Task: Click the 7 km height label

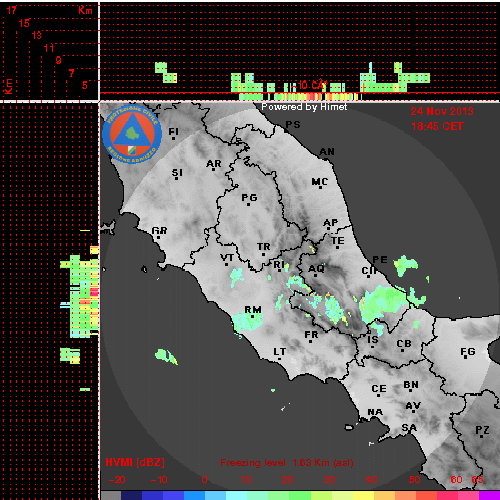Action: tap(71, 73)
